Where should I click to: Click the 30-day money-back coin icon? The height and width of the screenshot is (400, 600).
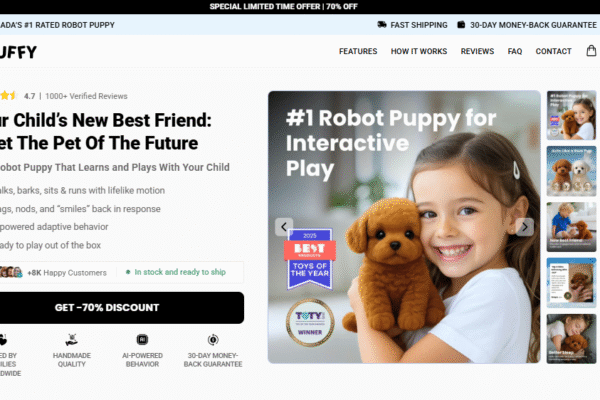point(213,340)
